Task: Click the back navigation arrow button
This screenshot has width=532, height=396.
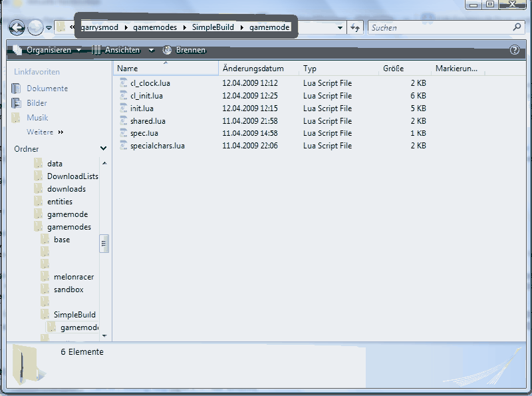Action: click(x=17, y=27)
